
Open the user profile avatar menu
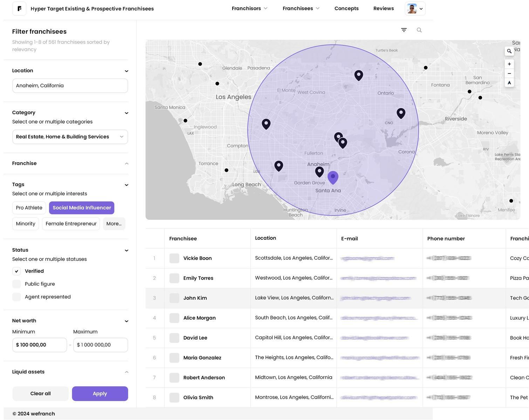(415, 8)
